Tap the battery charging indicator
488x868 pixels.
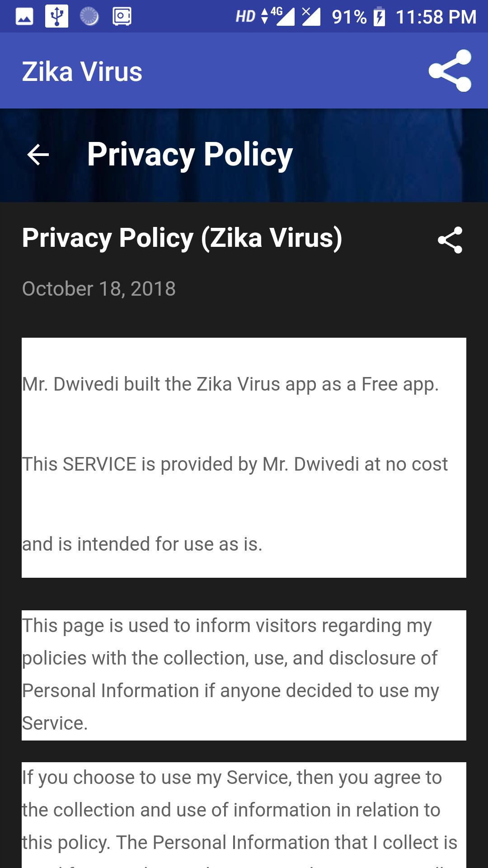(379, 17)
